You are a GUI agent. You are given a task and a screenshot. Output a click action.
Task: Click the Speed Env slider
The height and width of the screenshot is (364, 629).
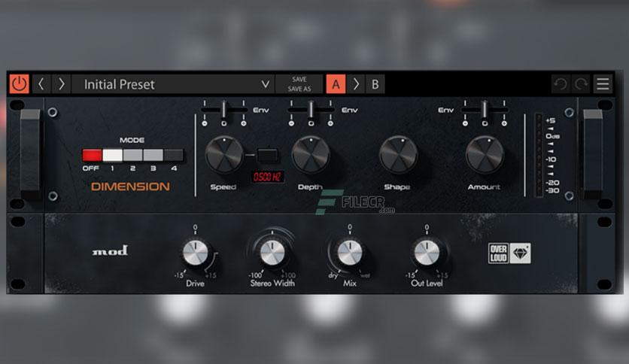[x=224, y=110]
